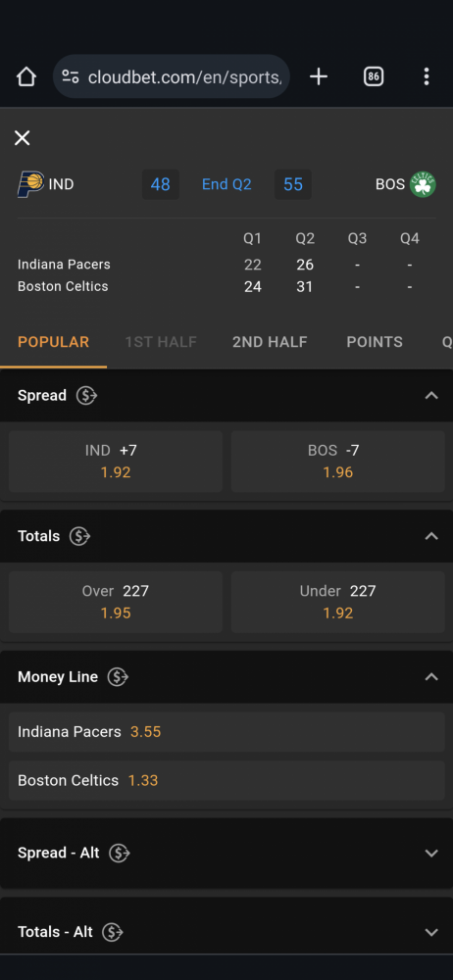Click the site settings icon in address bar
The height and width of the screenshot is (980, 453).
71,76
